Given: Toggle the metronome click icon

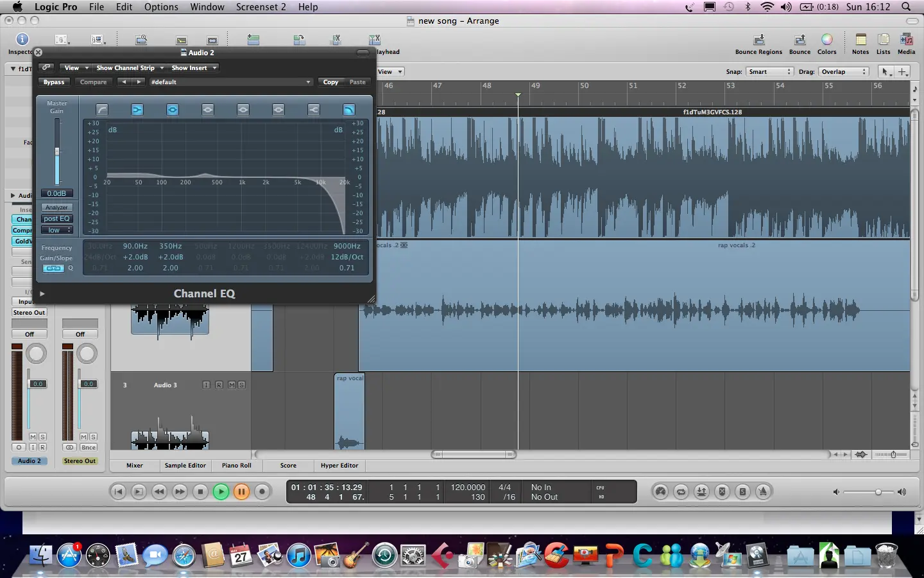Looking at the screenshot, I should point(763,492).
